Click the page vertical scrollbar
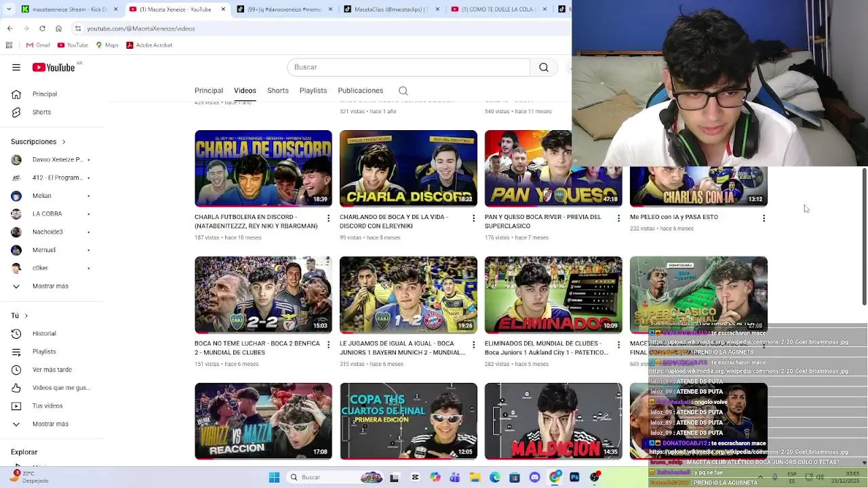Image resolution: width=868 pixels, height=488 pixels. pyautogui.click(x=864, y=236)
